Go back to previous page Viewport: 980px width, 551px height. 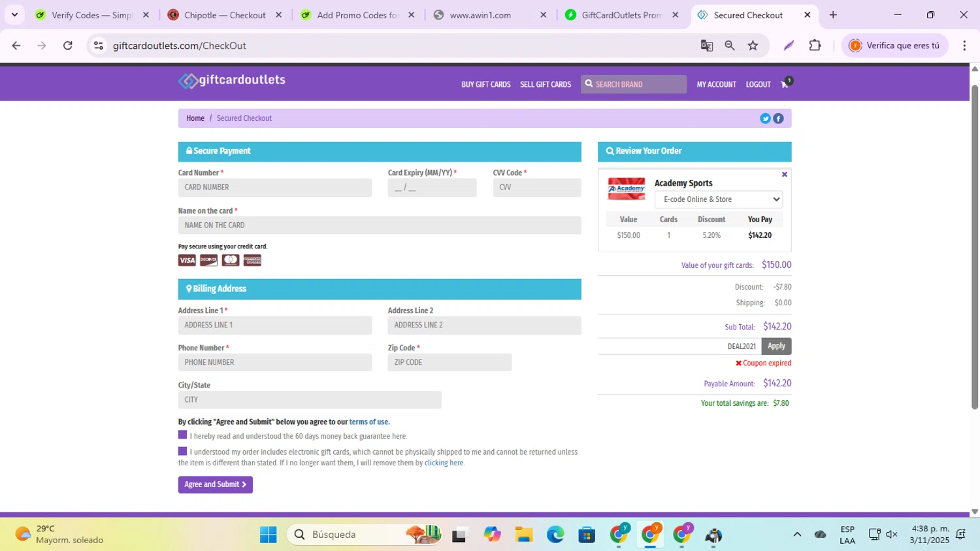pos(16,45)
